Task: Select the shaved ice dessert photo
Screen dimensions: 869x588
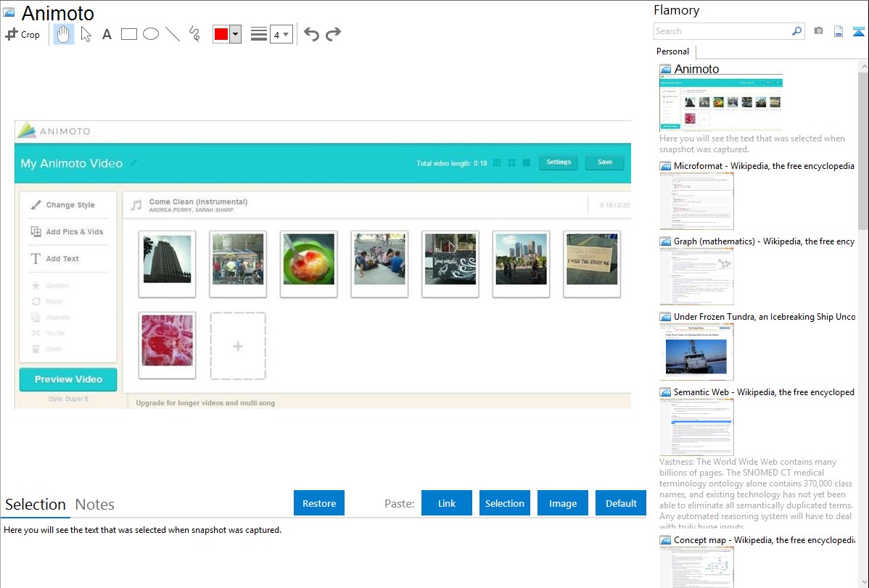Action: pos(309,264)
